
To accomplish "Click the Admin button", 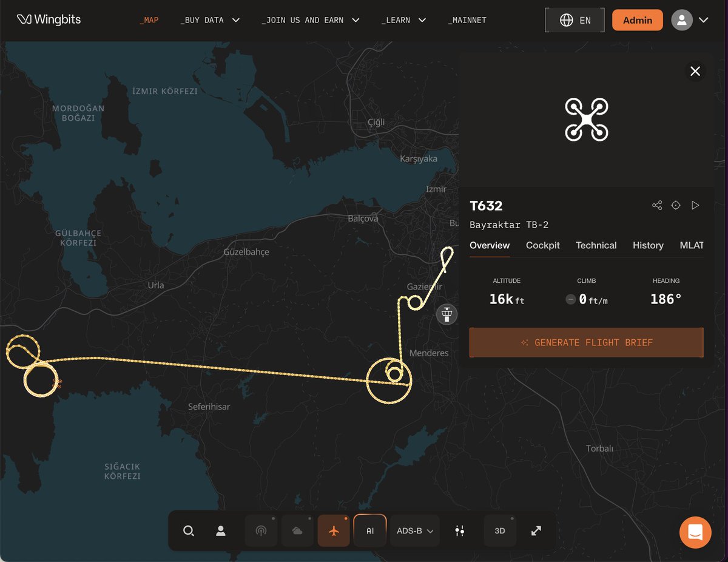I will [638, 20].
